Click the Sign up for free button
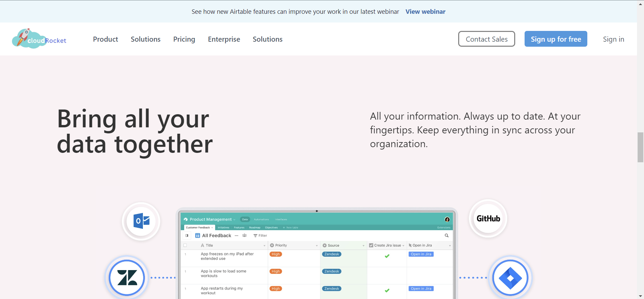Screen dimensions: 644x299 coord(556,39)
